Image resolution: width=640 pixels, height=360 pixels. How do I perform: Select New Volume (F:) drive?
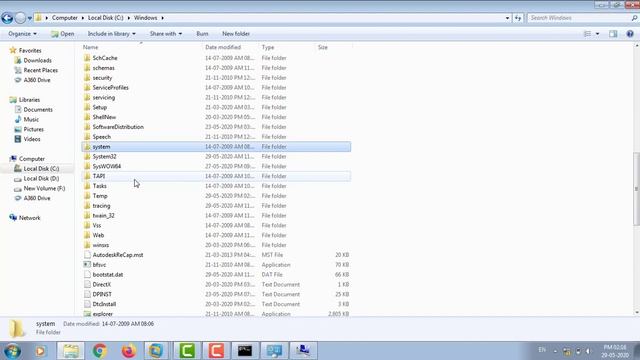coord(44,188)
